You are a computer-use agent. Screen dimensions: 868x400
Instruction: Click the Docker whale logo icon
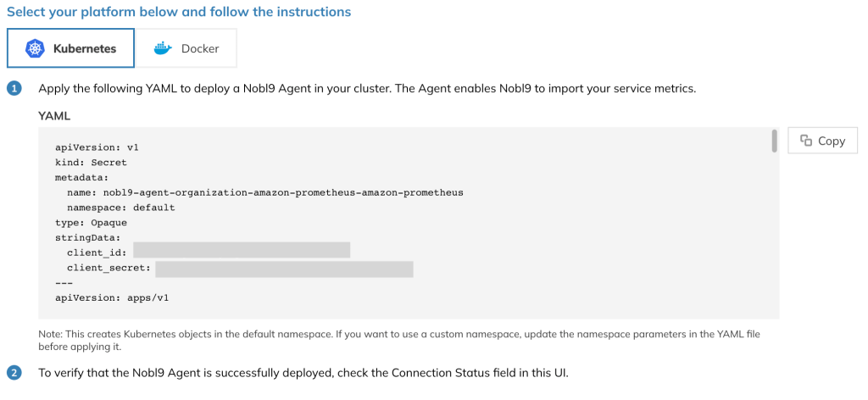[x=164, y=48]
